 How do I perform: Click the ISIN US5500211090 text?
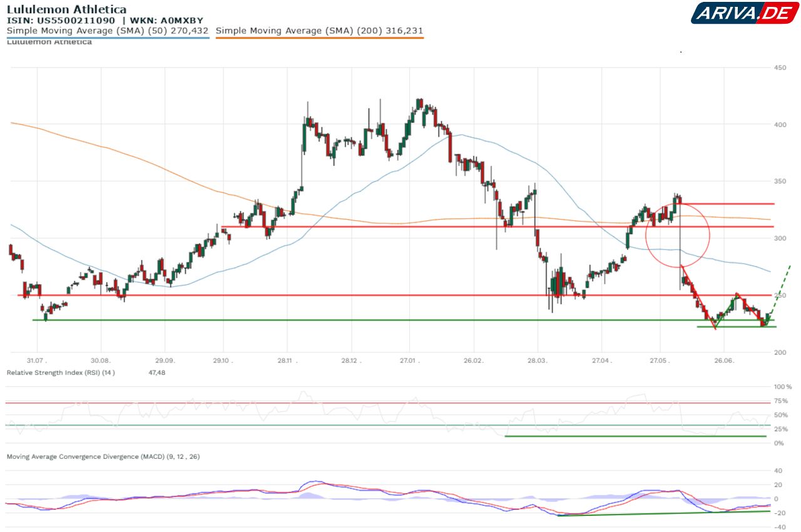click(61, 20)
